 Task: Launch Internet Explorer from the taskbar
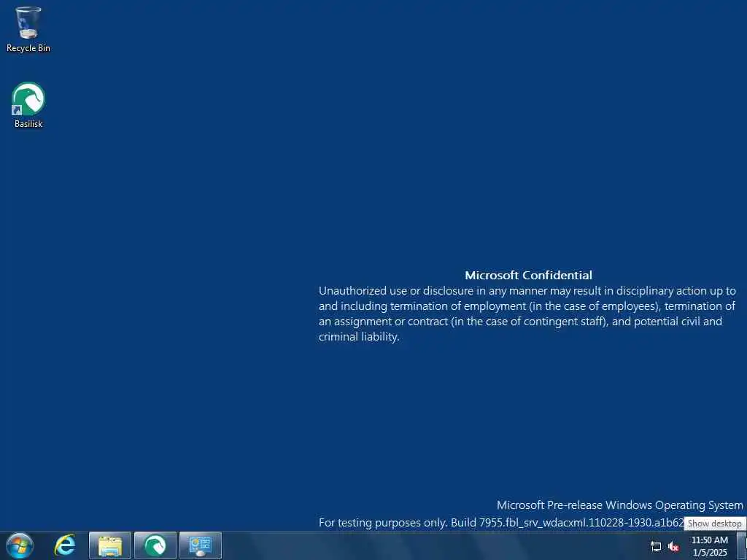click(x=65, y=545)
